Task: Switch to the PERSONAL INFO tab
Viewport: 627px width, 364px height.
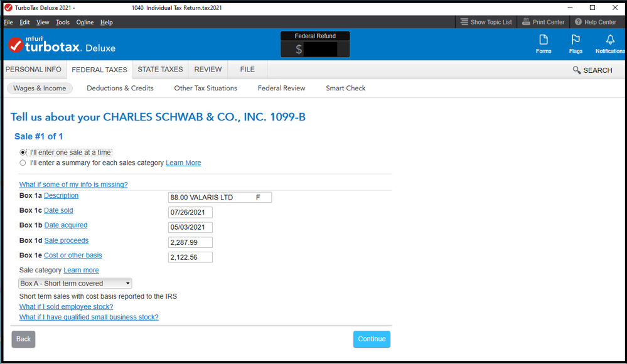Action: point(34,70)
